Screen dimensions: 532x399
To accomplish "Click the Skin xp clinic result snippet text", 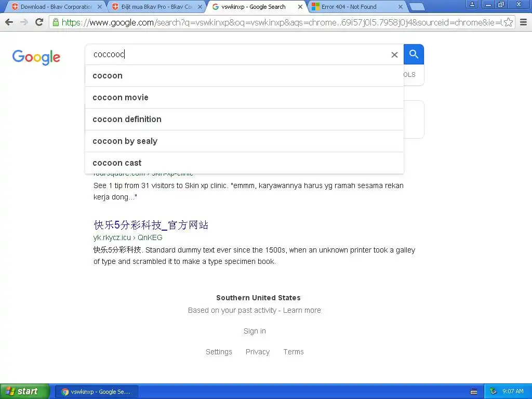I will pos(249,191).
